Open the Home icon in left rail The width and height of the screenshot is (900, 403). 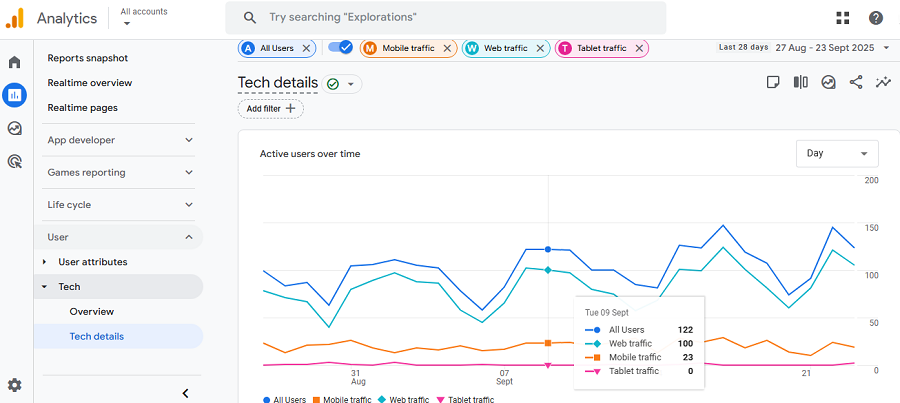[x=15, y=62]
